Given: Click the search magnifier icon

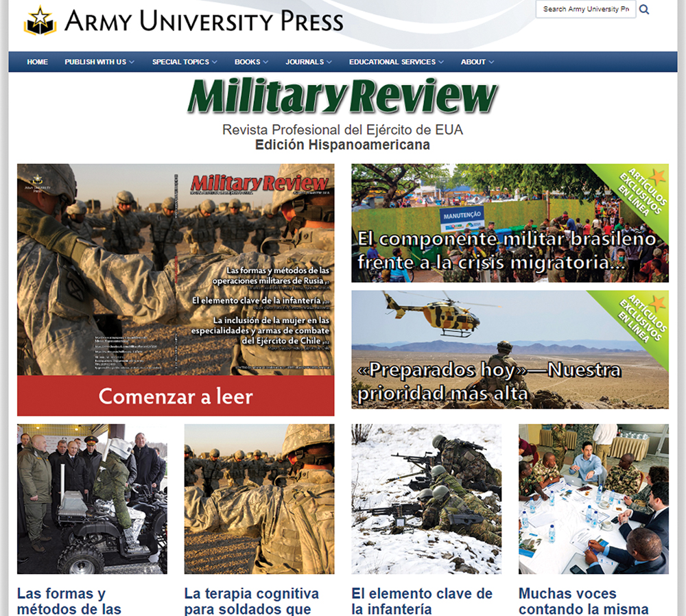Looking at the screenshot, I should pos(644,9).
